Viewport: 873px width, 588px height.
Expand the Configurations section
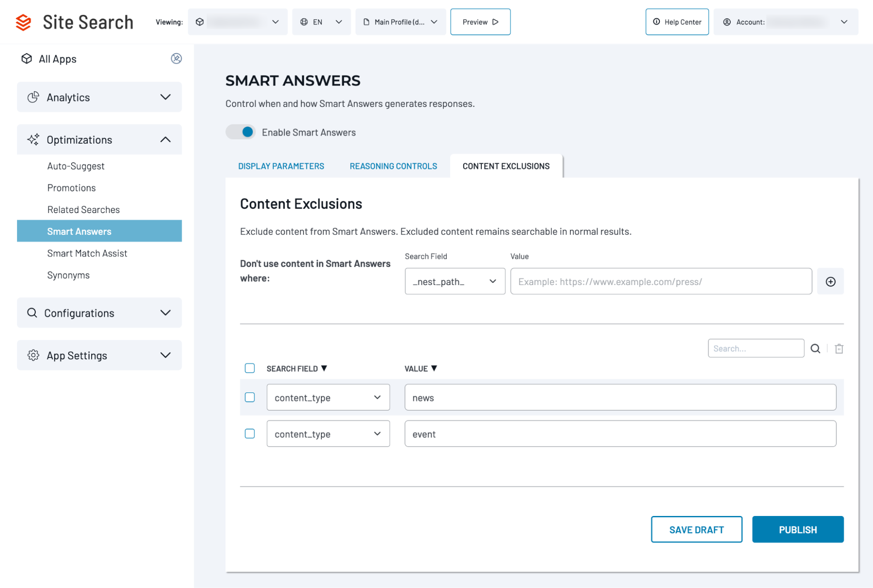pos(99,313)
